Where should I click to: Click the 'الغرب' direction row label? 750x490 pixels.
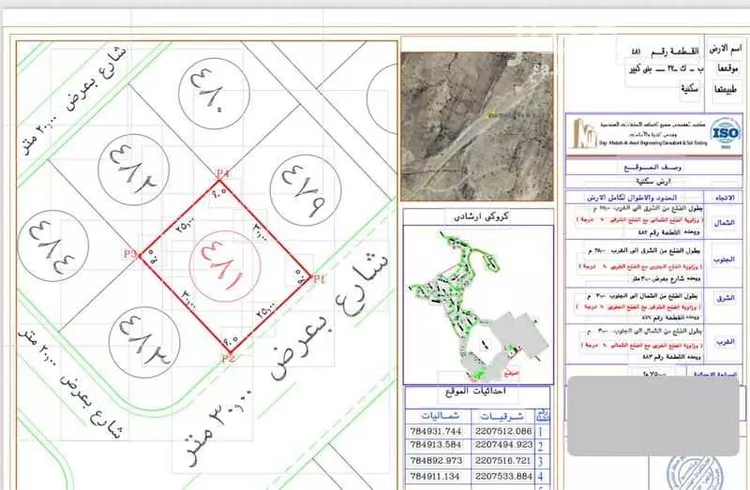pos(725,342)
